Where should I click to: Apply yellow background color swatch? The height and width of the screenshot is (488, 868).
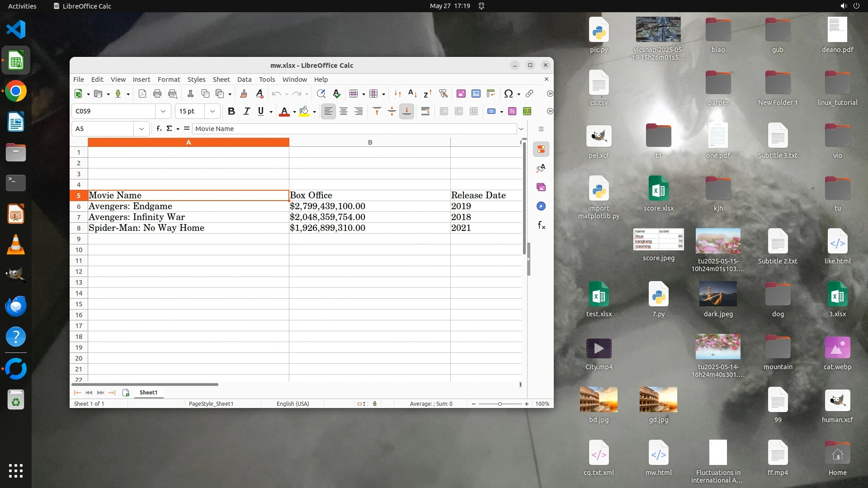click(304, 111)
